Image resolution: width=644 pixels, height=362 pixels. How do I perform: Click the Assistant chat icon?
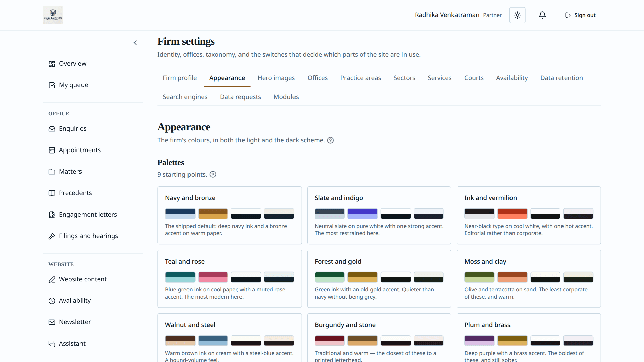tap(52, 344)
